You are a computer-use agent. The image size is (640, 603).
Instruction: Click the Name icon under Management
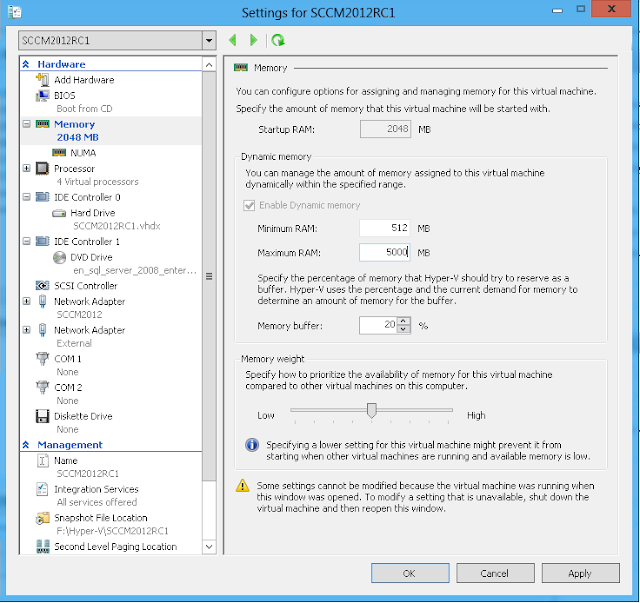[42, 461]
